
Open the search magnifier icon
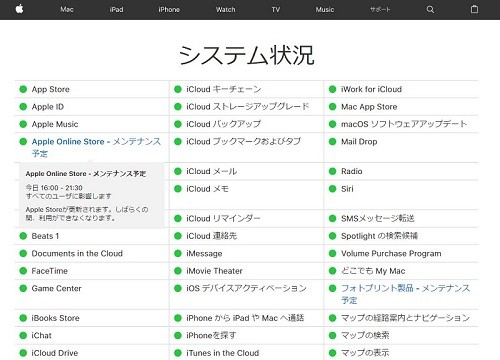430,9
